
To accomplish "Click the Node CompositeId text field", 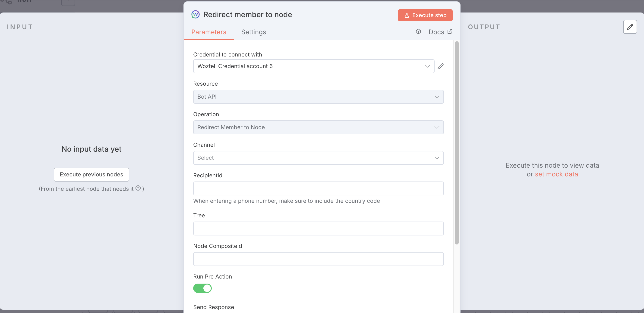I will click(318, 259).
